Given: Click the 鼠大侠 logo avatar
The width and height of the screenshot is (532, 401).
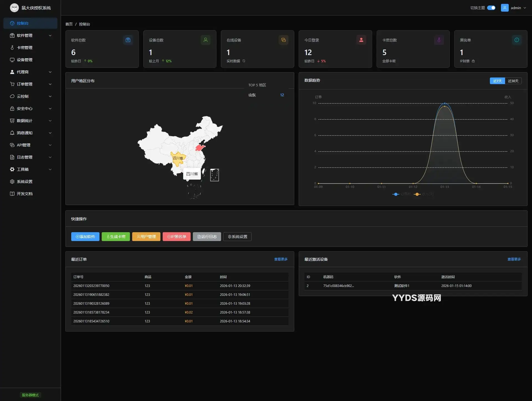Looking at the screenshot, I should click(14, 8).
